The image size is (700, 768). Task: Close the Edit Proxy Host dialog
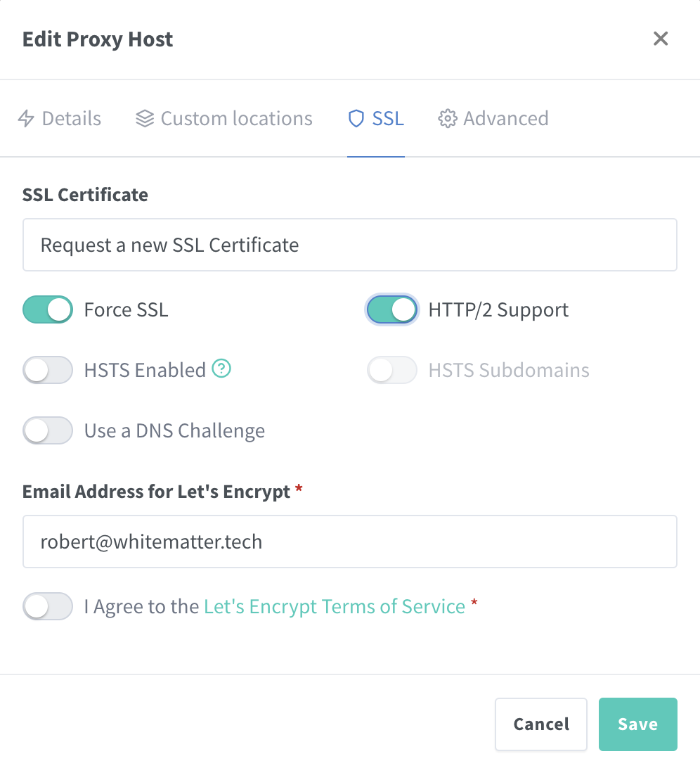click(660, 39)
